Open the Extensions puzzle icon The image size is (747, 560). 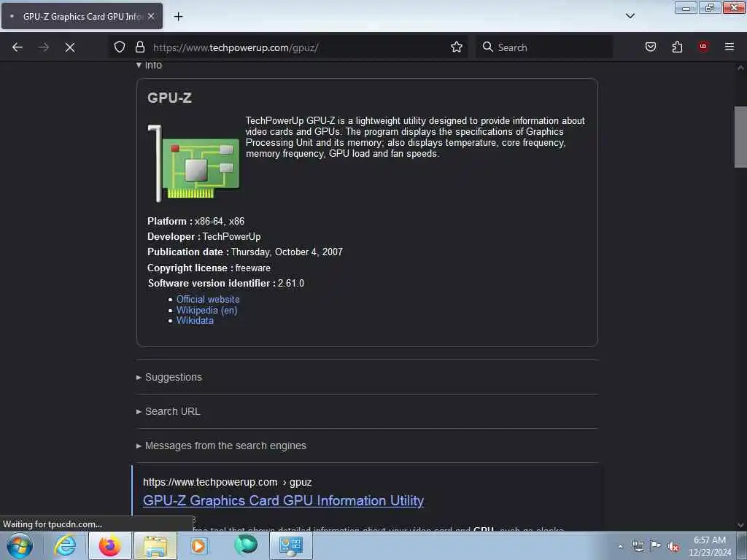pos(677,47)
